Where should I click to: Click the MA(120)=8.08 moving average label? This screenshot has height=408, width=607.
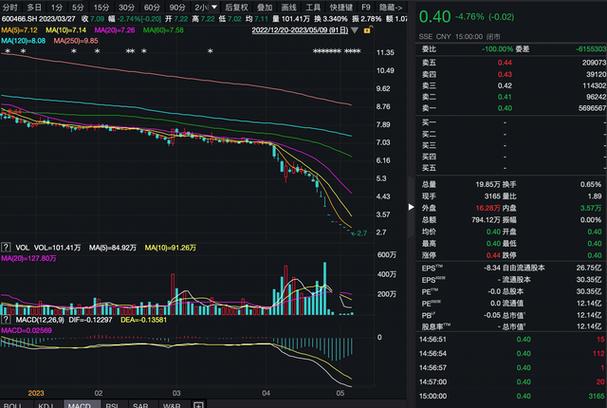[x=23, y=41]
